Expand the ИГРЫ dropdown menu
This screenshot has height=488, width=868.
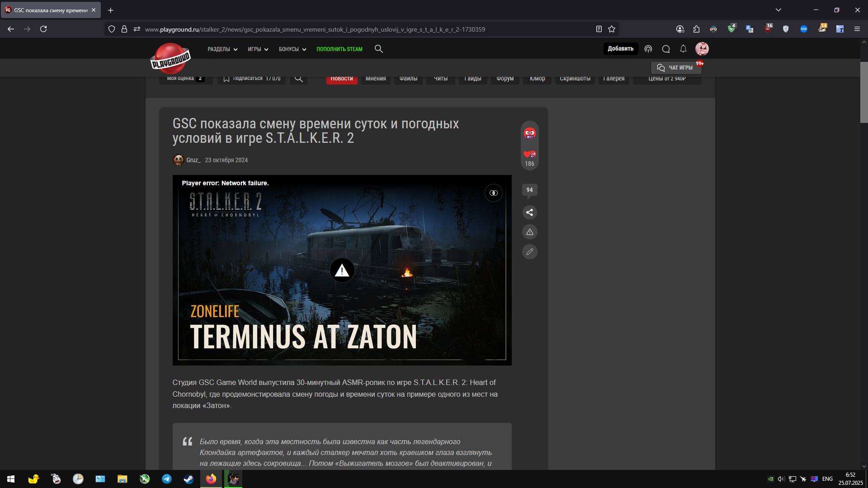[x=258, y=49]
